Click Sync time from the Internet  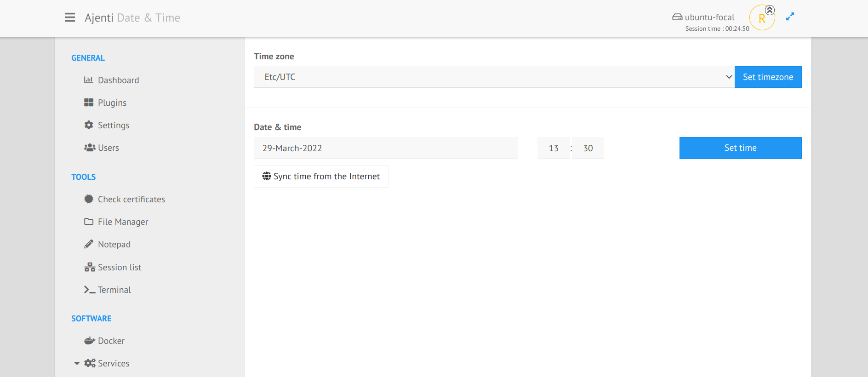[321, 177]
